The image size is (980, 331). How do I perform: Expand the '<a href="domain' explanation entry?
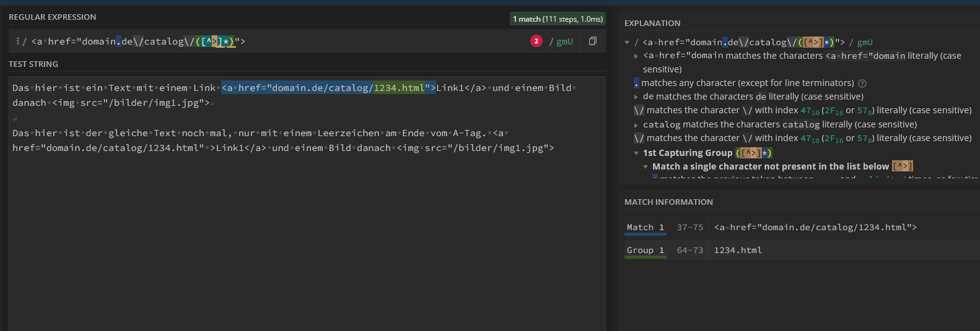(636, 56)
